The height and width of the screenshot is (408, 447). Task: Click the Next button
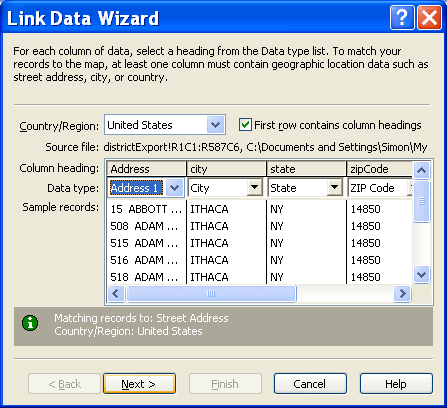click(139, 384)
